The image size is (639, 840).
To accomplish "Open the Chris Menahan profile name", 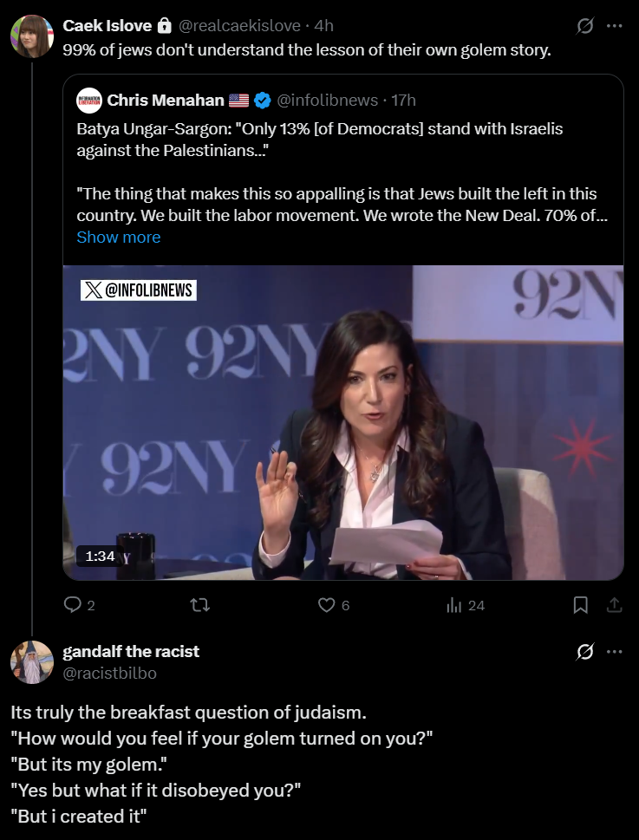I will pyautogui.click(x=166, y=101).
